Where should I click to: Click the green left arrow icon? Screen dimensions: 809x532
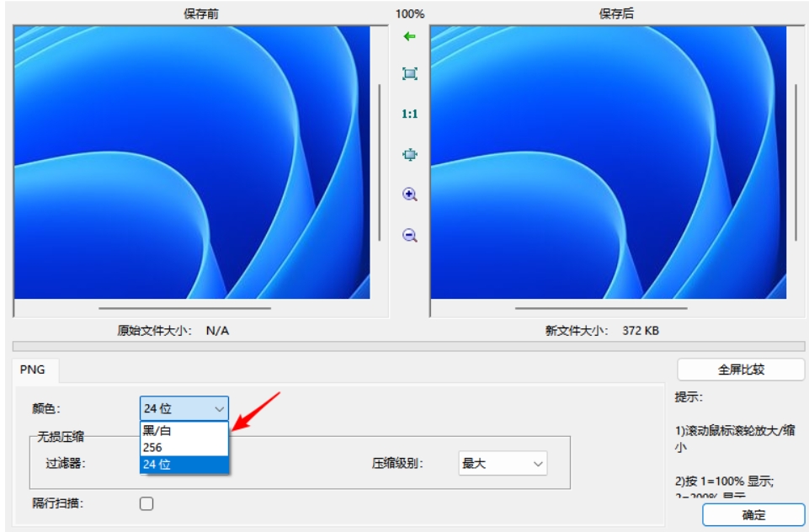[x=409, y=36]
